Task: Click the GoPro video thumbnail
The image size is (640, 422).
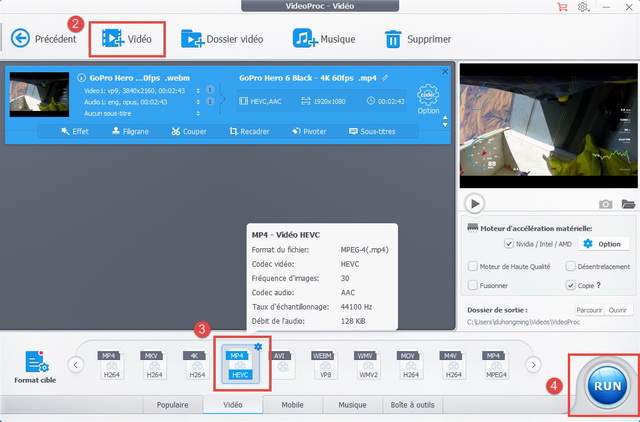Action: (x=39, y=94)
